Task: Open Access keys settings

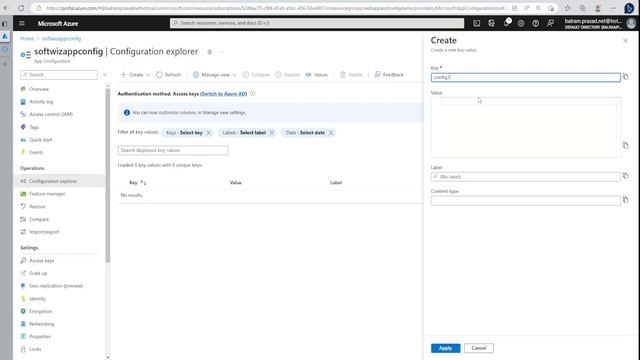Action: [x=41, y=260]
